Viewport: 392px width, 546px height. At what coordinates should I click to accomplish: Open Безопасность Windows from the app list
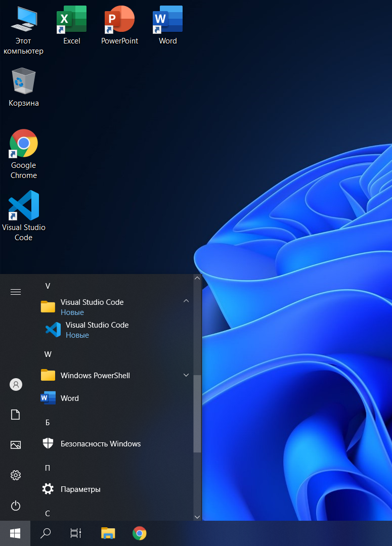coord(101,444)
